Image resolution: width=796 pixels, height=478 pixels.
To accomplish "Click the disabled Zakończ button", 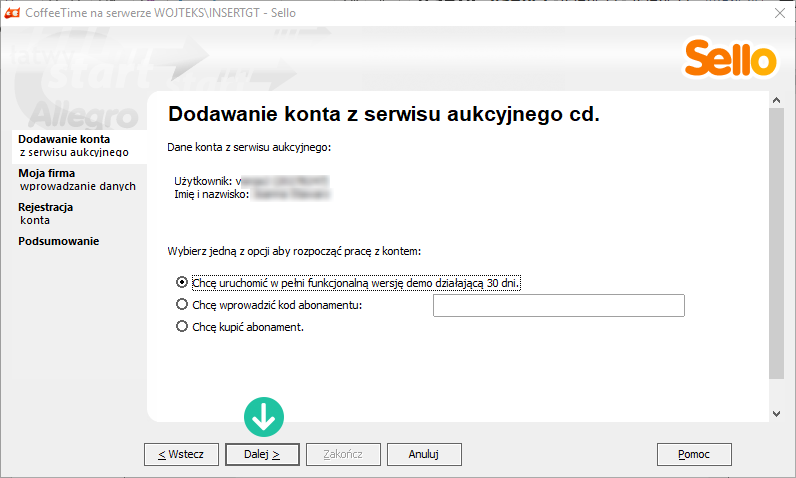I will 343,454.
